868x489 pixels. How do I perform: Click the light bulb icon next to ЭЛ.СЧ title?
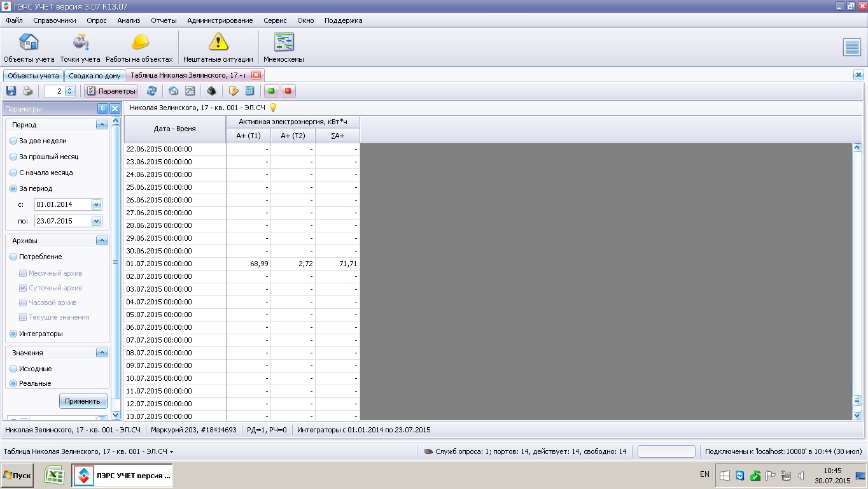click(x=273, y=108)
